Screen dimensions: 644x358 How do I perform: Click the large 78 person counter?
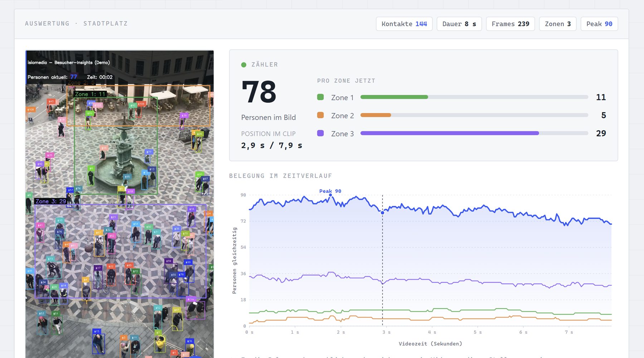click(259, 92)
